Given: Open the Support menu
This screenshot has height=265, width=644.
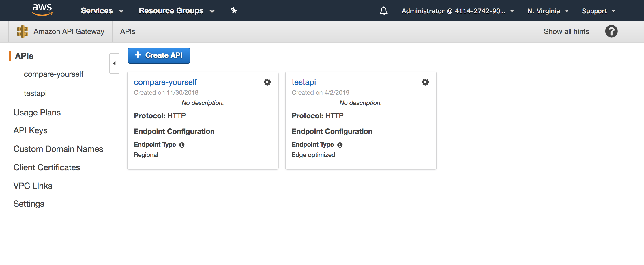Looking at the screenshot, I should pyautogui.click(x=598, y=11).
